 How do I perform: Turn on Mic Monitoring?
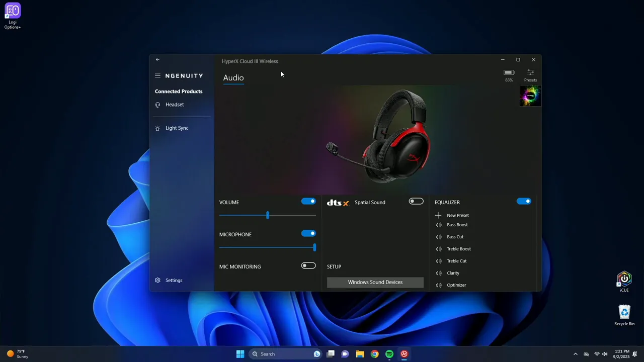[x=308, y=265]
